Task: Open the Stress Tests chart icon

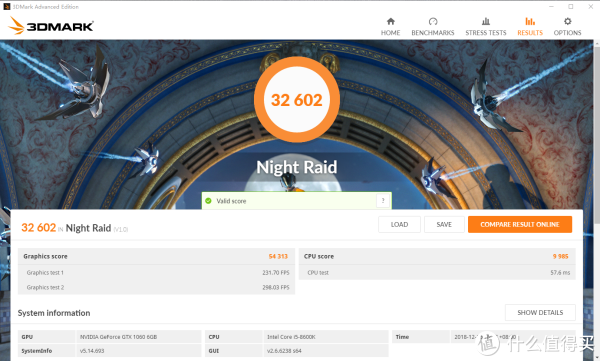Action: (486, 21)
